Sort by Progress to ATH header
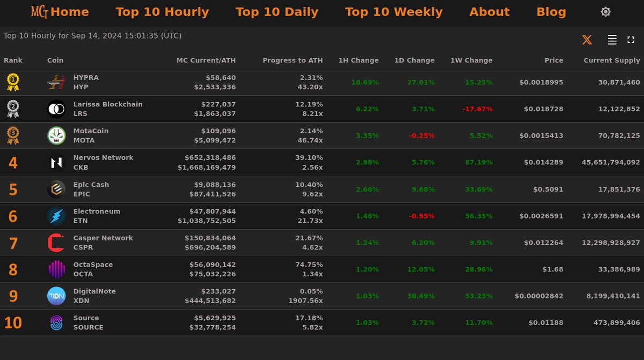 (x=292, y=60)
